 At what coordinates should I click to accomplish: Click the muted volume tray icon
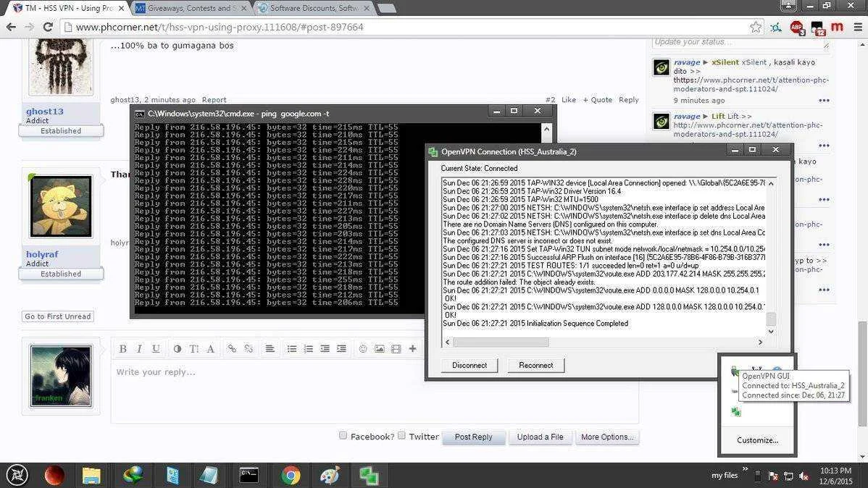(804, 476)
